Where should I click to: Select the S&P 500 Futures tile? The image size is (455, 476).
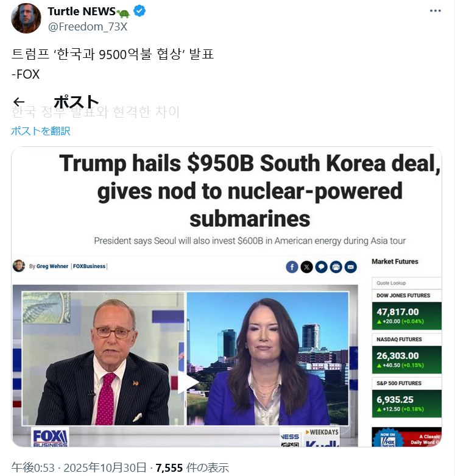click(x=406, y=398)
